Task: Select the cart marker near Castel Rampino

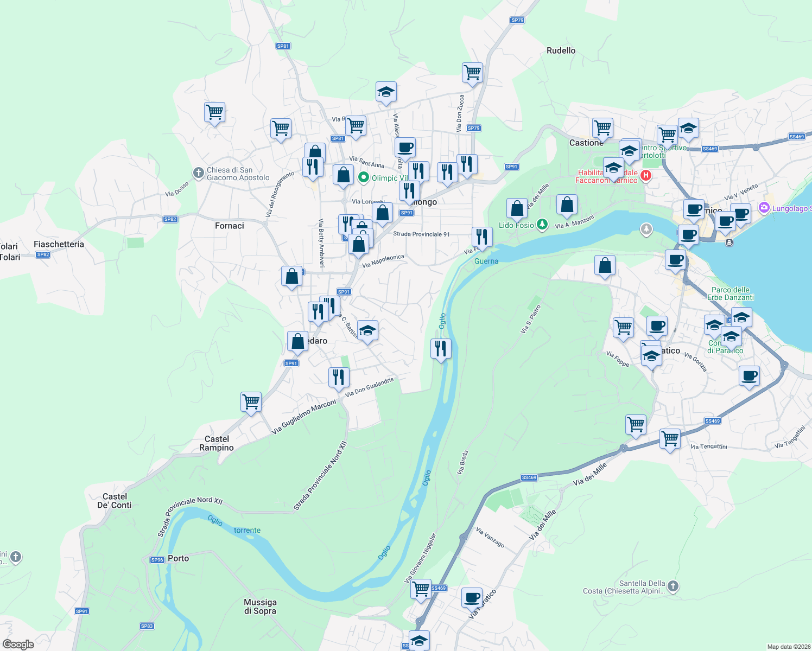Action: click(x=251, y=401)
